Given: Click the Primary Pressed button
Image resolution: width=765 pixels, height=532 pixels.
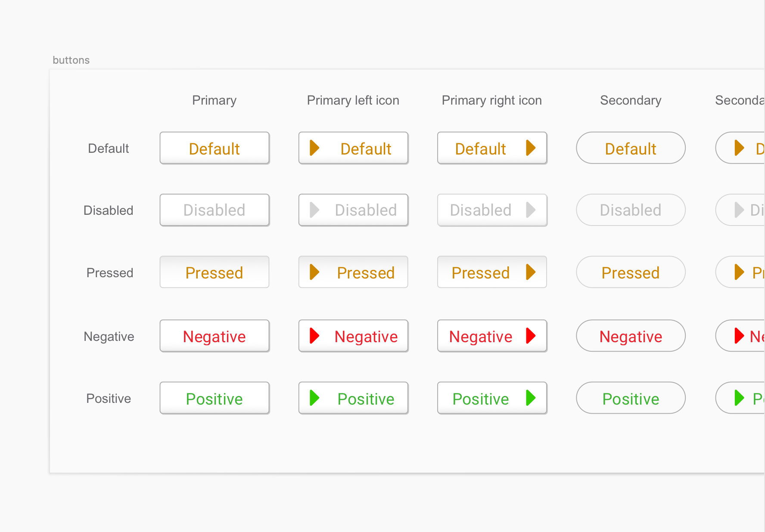Looking at the screenshot, I should pos(215,272).
